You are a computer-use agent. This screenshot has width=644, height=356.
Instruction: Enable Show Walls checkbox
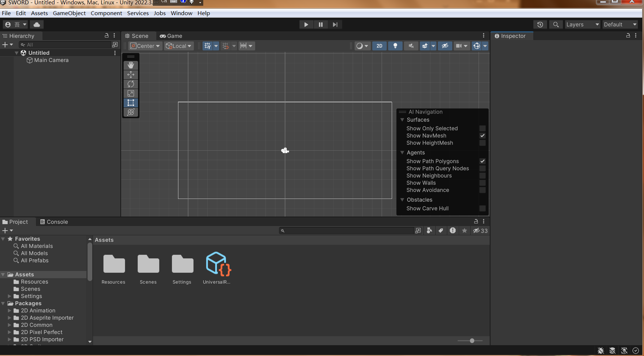[x=482, y=183]
